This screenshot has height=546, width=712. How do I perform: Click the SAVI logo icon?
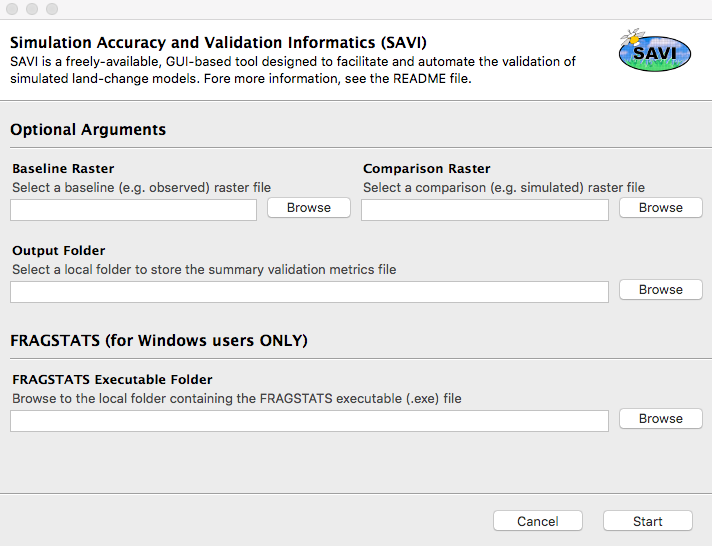coord(655,50)
